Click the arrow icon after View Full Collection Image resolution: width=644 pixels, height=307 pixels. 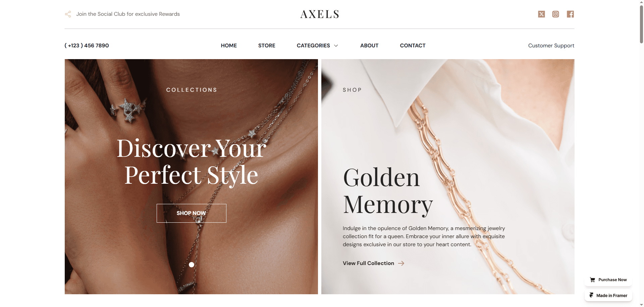pos(401,263)
